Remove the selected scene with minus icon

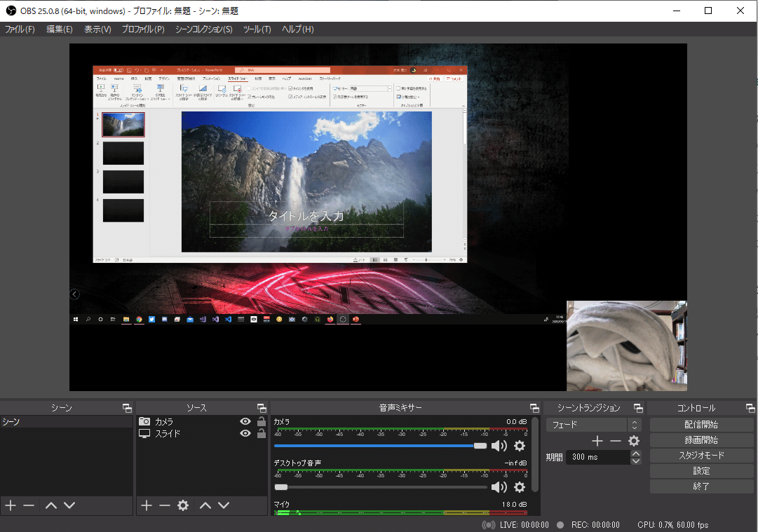29,505
